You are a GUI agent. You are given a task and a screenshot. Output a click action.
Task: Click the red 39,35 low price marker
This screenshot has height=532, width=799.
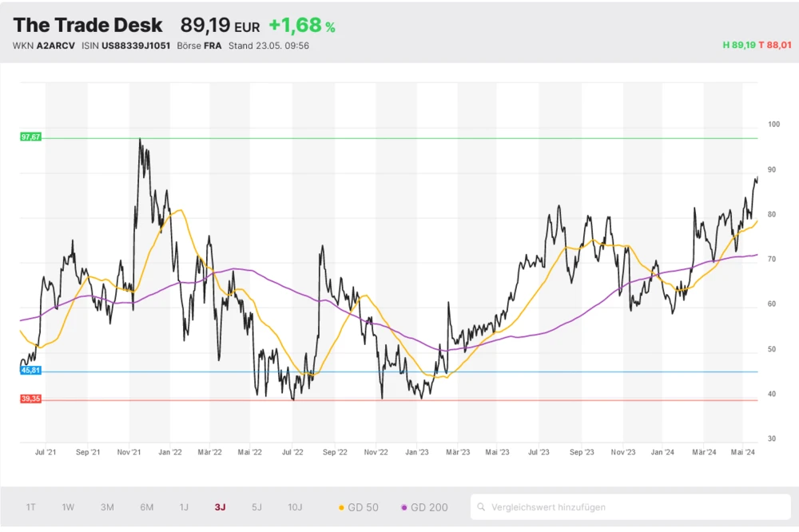(30, 399)
